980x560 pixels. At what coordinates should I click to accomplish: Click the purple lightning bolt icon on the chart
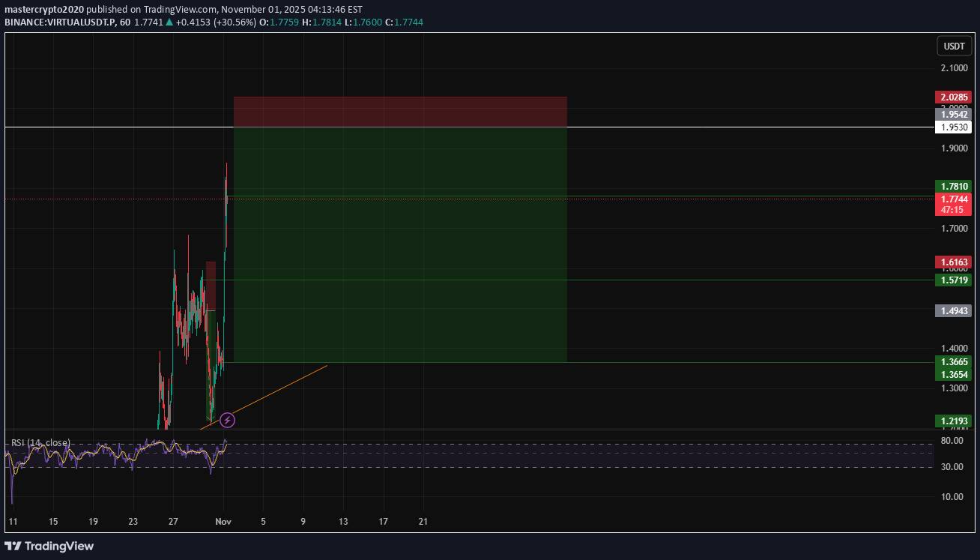point(228,420)
